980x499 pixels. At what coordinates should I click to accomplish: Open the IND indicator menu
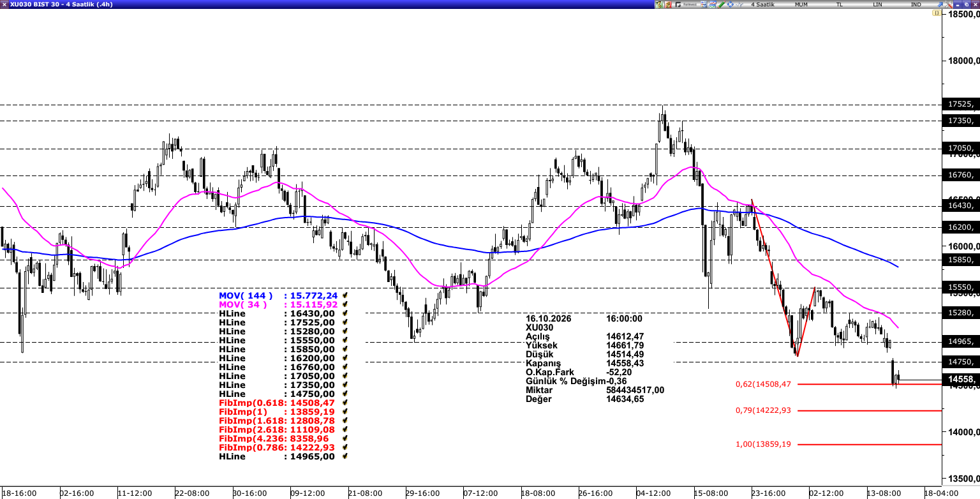(916, 4)
